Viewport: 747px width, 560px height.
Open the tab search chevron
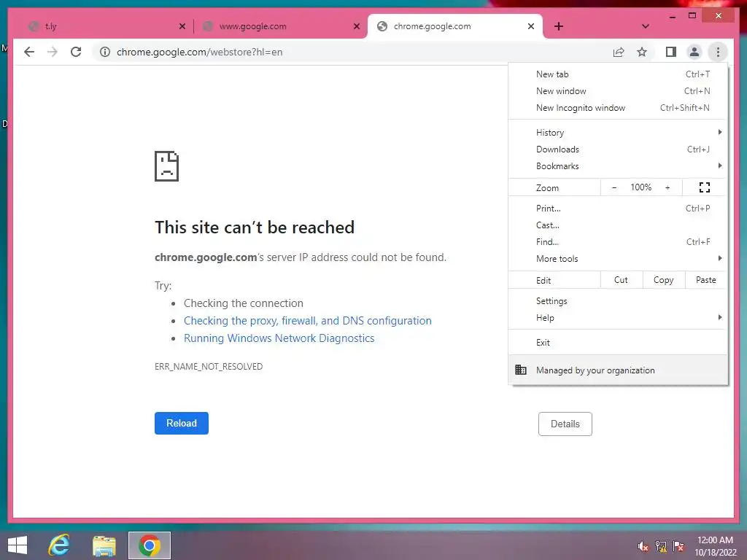coord(645,26)
